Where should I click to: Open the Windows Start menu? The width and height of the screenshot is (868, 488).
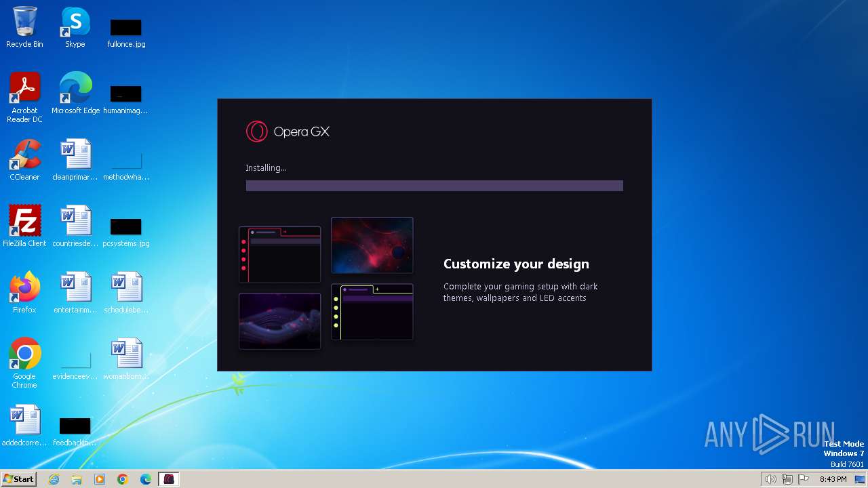pyautogui.click(x=18, y=479)
